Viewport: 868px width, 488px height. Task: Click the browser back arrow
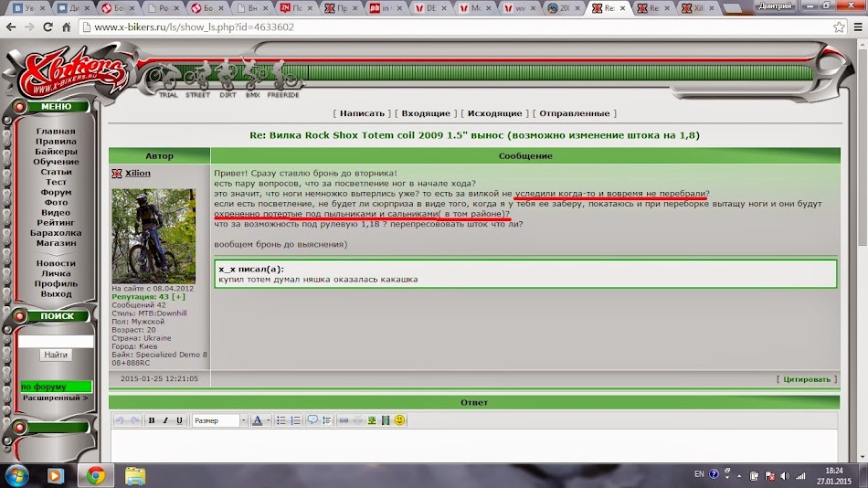11,27
